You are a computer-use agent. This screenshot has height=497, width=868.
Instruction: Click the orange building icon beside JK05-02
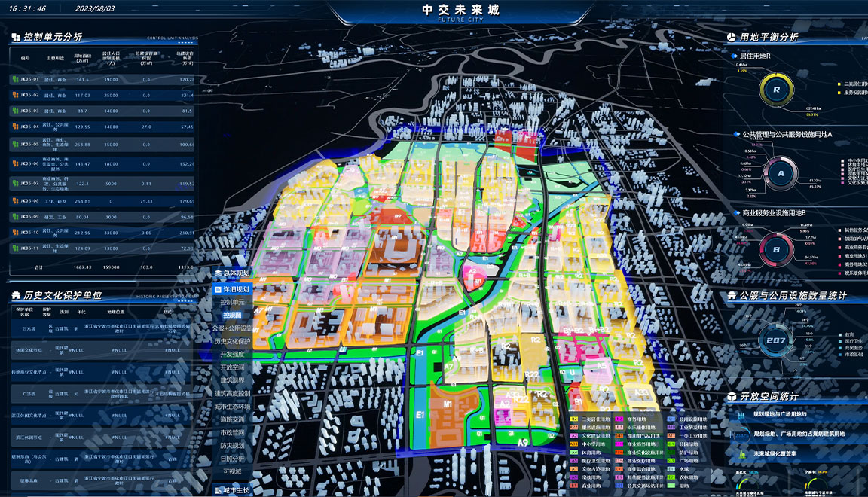coord(15,96)
